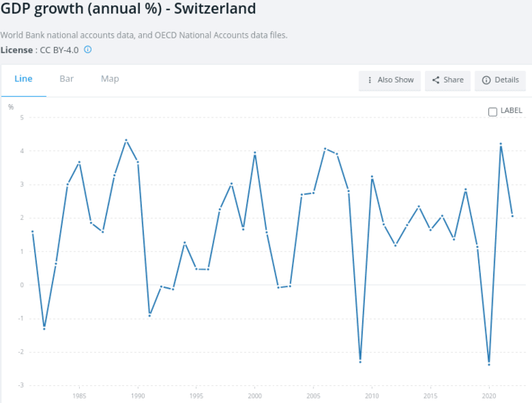Image resolution: width=532 pixels, height=403 pixels.
Task: Switch to the Map tab
Action: pyautogui.click(x=110, y=79)
